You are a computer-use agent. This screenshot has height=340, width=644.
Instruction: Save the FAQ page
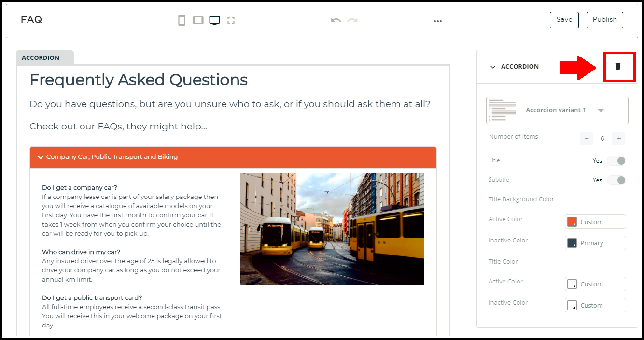coord(564,20)
